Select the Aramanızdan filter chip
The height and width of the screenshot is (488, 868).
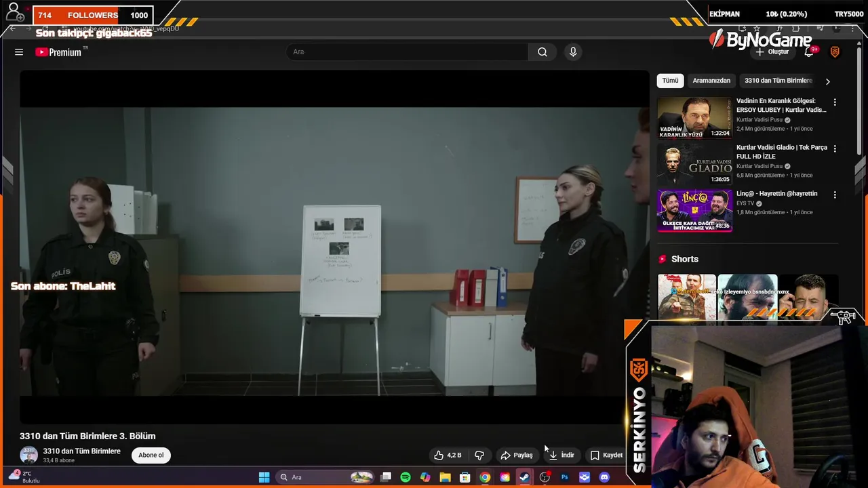pyautogui.click(x=711, y=81)
